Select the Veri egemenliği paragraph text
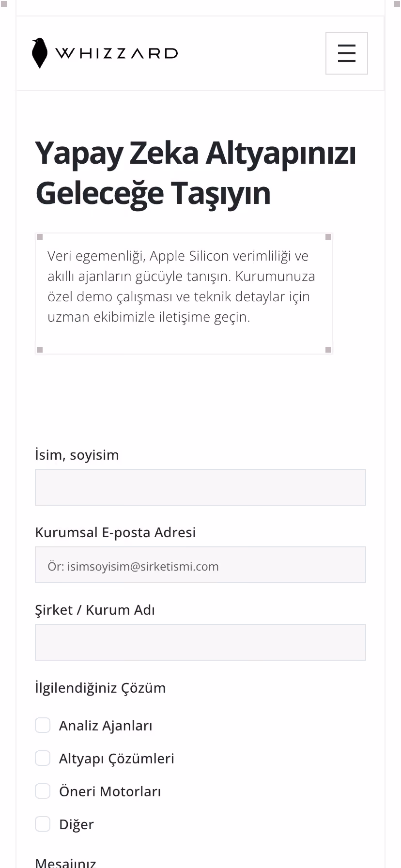 pos(181,286)
